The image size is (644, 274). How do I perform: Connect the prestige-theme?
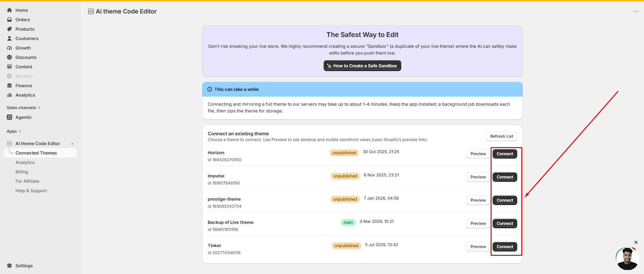[505, 200]
